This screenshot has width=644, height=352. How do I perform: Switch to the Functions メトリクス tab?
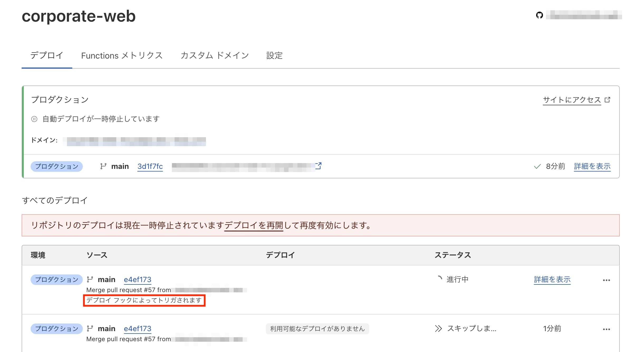[122, 56]
